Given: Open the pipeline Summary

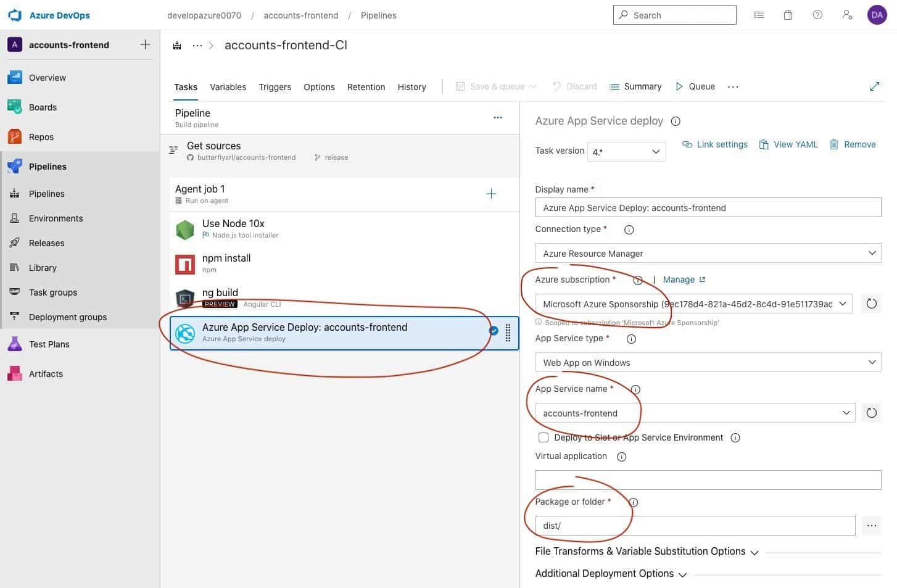Looking at the screenshot, I should (635, 86).
